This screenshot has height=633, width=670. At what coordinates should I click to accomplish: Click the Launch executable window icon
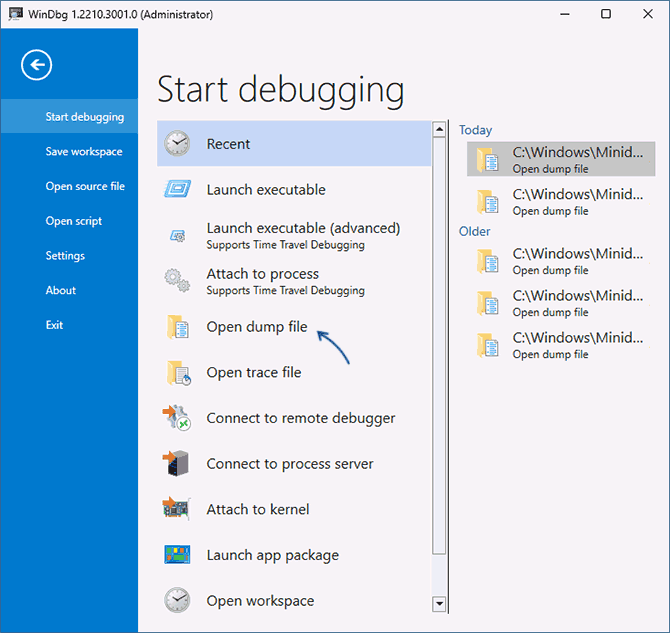pos(177,190)
